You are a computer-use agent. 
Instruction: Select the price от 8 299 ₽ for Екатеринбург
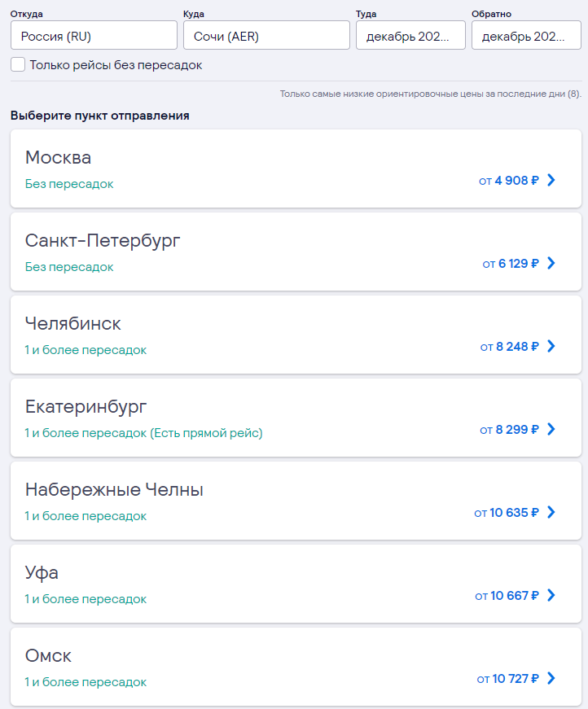pyautogui.click(x=509, y=430)
